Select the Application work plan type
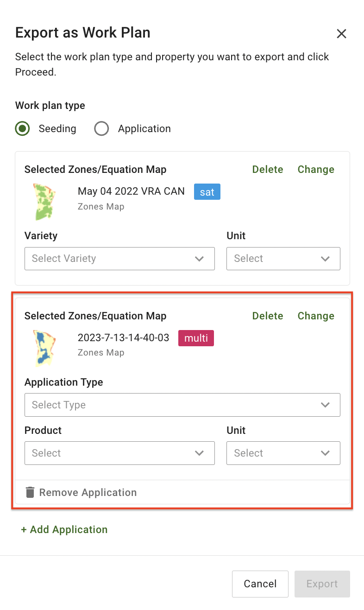 pyautogui.click(x=101, y=128)
